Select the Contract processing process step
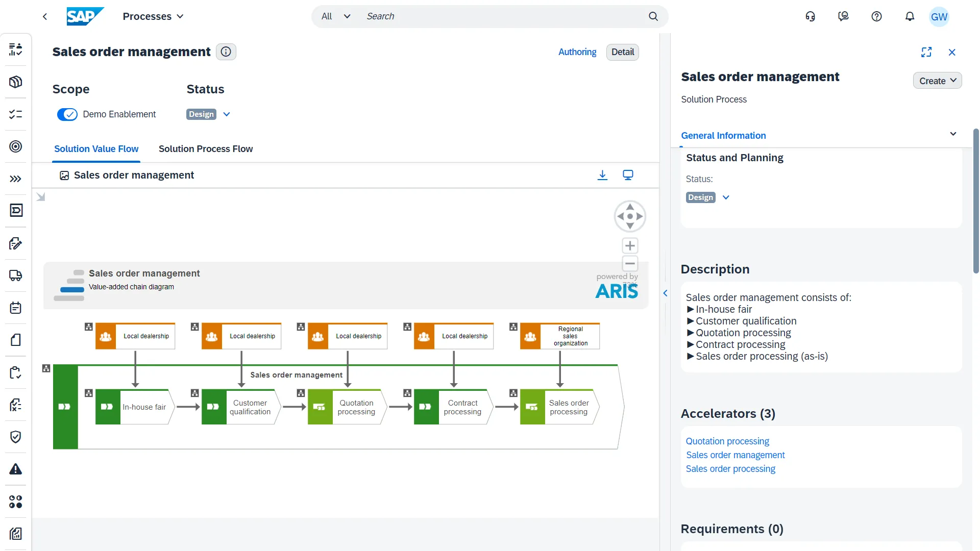The height and width of the screenshot is (551, 980). [x=453, y=407]
